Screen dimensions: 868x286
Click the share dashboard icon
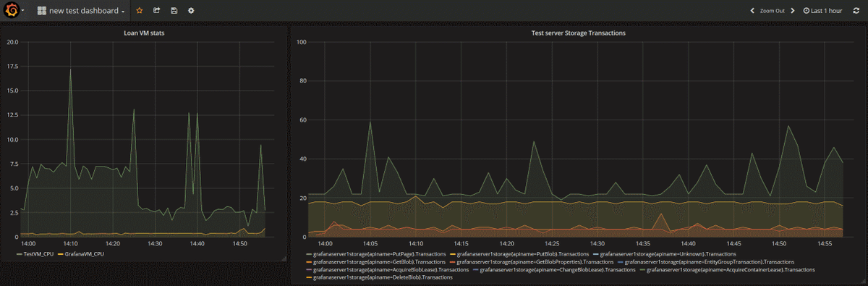[x=157, y=11]
